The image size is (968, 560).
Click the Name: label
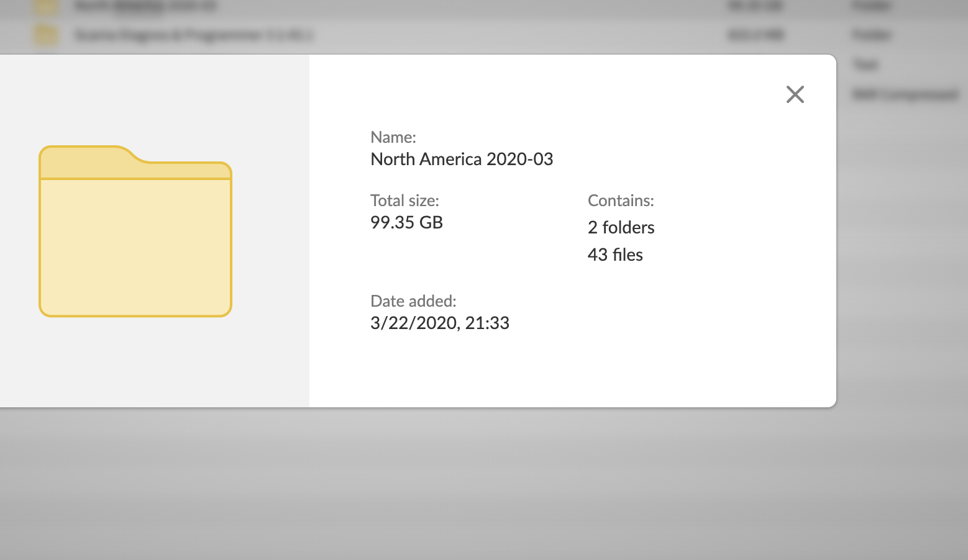pos(393,137)
